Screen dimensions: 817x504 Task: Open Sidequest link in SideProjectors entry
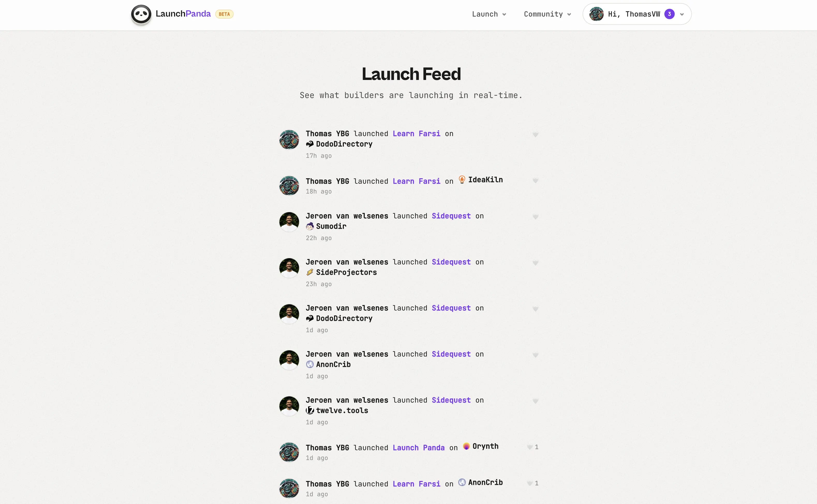[451, 262]
